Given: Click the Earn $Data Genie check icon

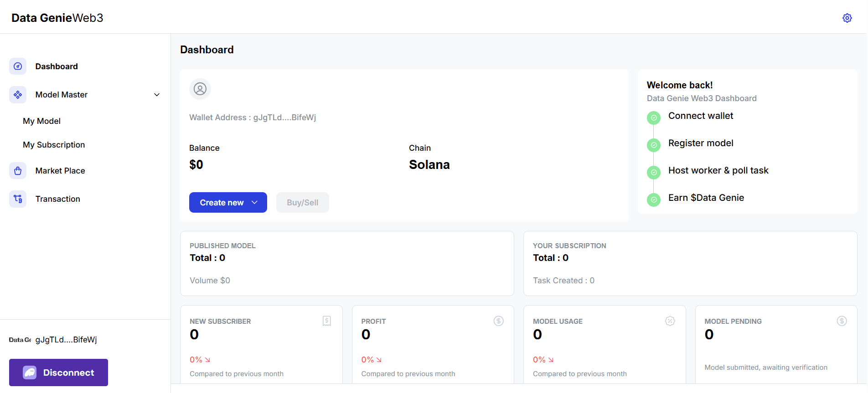Looking at the screenshot, I should 654,199.
